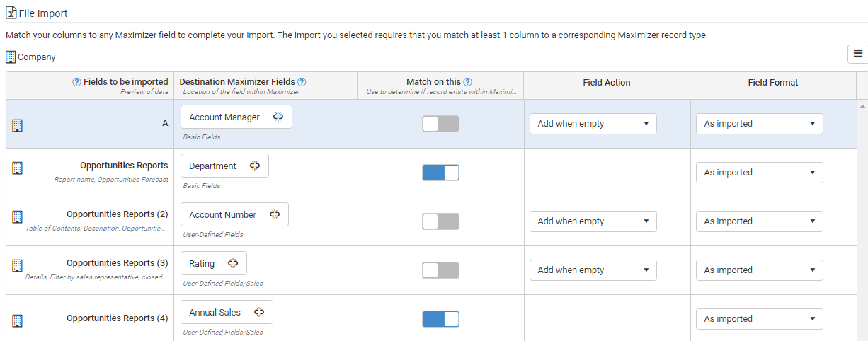Expand Field Action dropdown for Account Number row
This screenshot has width=868, height=341.
[593, 221]
